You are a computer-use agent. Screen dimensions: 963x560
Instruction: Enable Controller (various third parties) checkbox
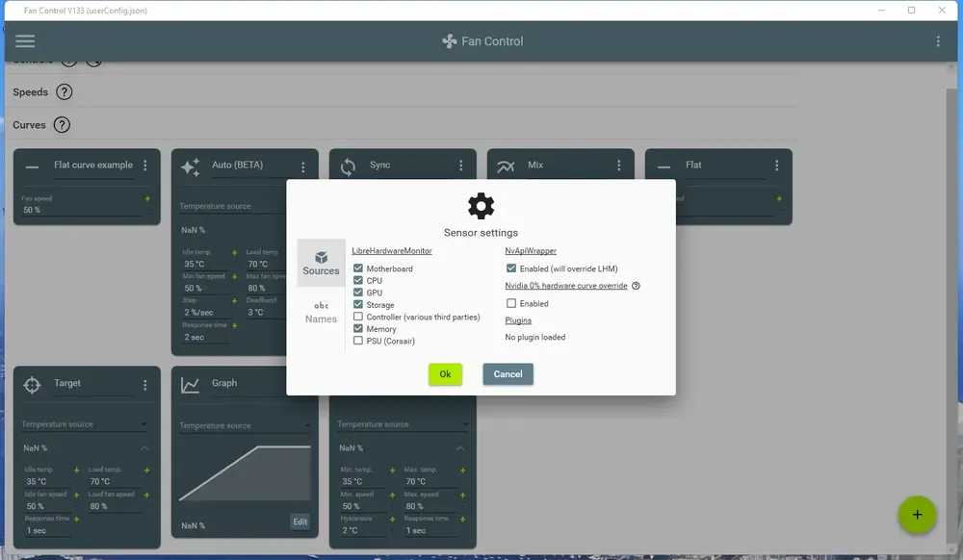(358, 317)
